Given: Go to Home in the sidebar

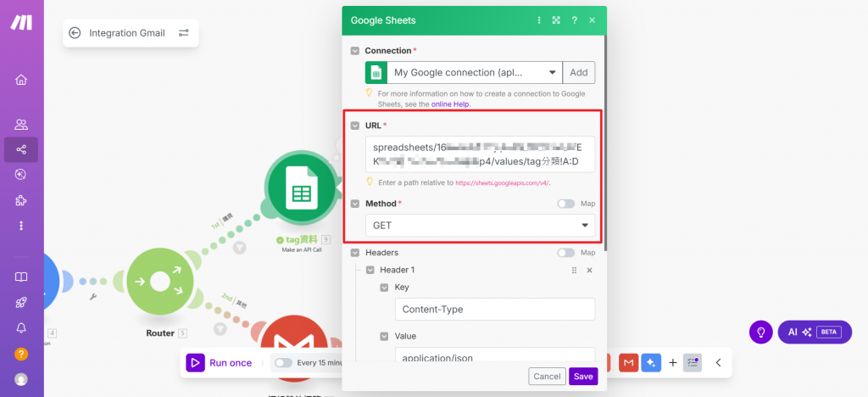Looking at the screenshot, I should point(21,80).
